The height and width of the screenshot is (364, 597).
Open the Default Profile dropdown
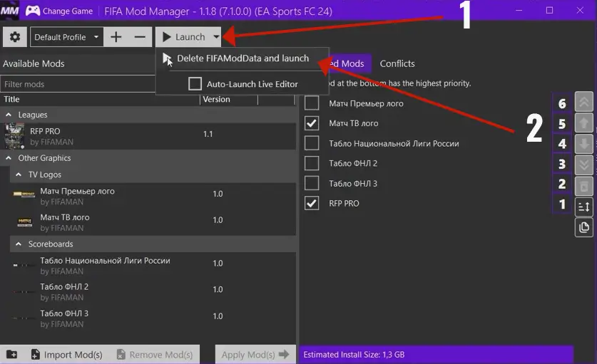pos(66,37)
